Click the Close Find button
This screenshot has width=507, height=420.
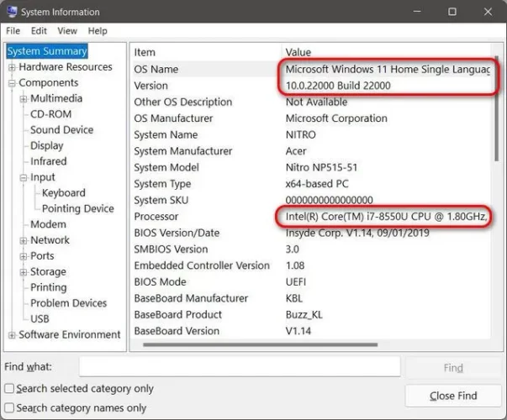click(x=453, y=396)
